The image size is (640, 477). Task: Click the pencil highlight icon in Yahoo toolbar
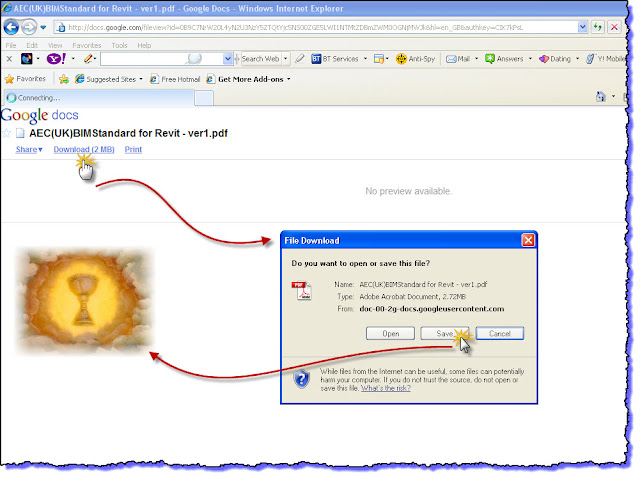click(x=88, y=59)
